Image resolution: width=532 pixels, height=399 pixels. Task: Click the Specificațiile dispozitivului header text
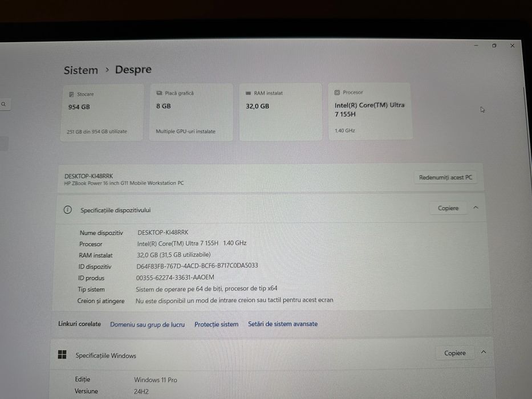pyautogui.click(x=115, y=210)
